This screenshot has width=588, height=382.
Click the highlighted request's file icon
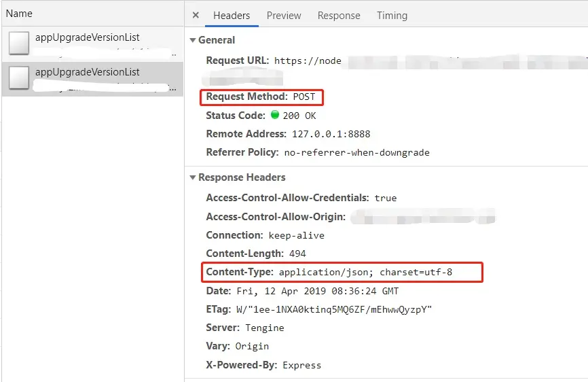pos(19,77)
